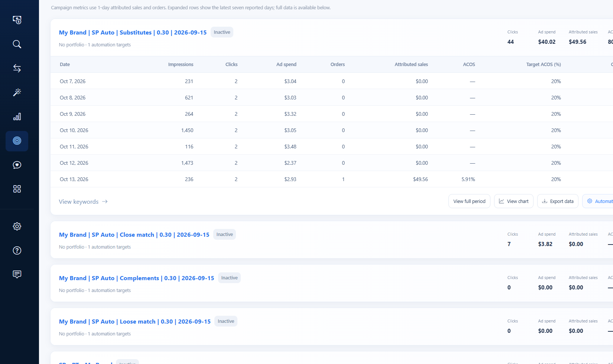
Task: Open the SP Auto Close match campaign
Action: 134,235
